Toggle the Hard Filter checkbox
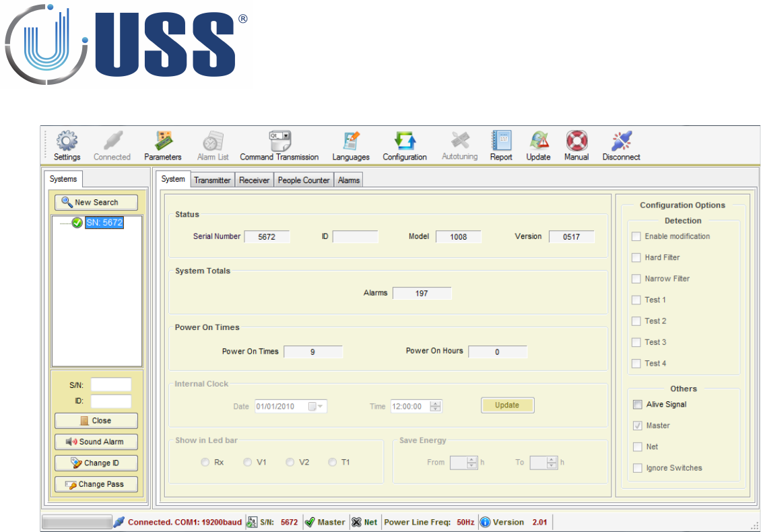 tap(636, 258)
